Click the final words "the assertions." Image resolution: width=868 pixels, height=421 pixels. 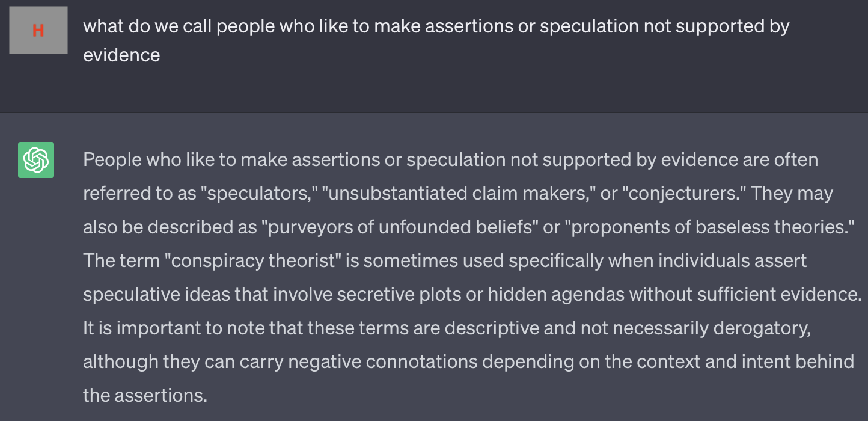coord(145,396)
